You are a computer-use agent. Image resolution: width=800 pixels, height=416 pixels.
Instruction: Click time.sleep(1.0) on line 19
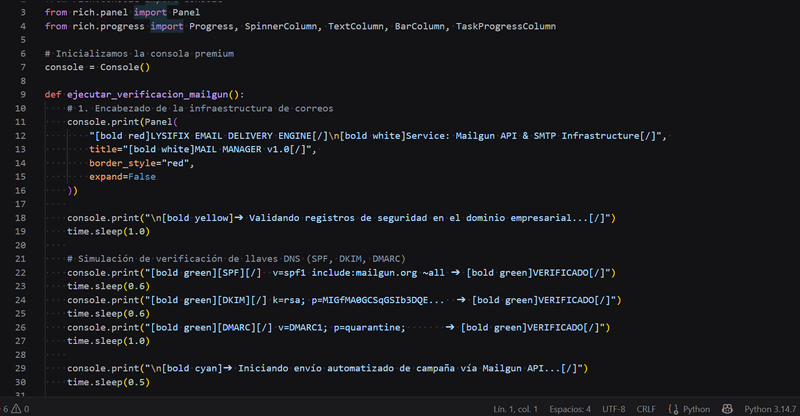tap(108, 231)
